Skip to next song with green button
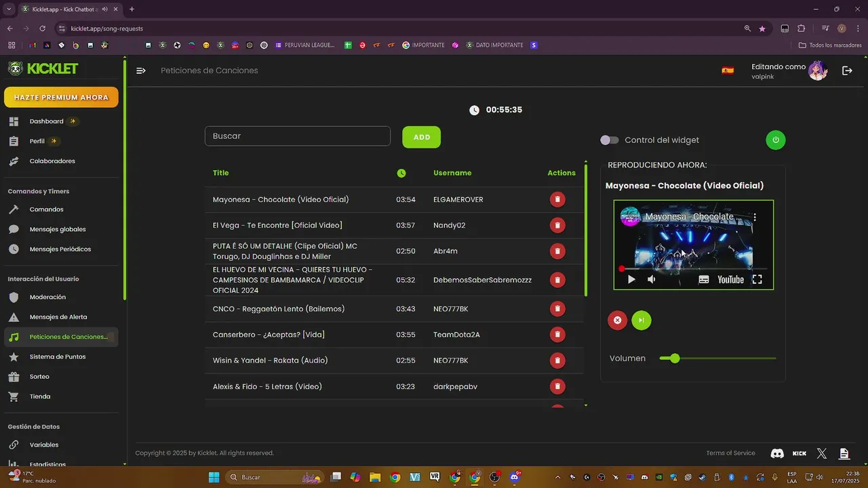Image resolution: width=868 pixels, height=488 pixels. (642, 320)
